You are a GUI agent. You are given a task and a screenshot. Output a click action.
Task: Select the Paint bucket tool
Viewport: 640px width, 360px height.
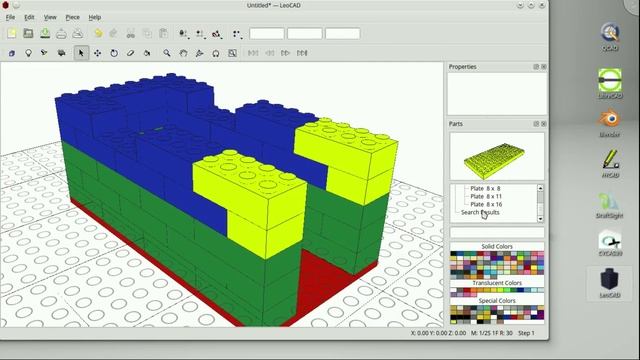coord(147,53)
